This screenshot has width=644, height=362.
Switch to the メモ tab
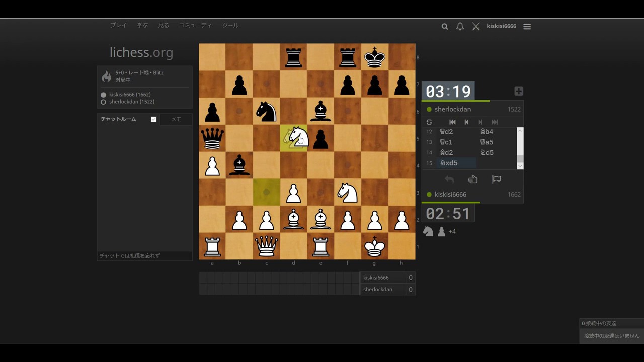pyautogui.click(x=176, y=119)
